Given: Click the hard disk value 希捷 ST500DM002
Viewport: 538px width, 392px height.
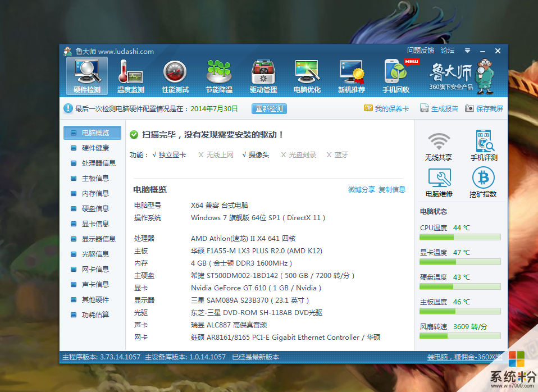Looking at the screenshot, I should point(273,276).
